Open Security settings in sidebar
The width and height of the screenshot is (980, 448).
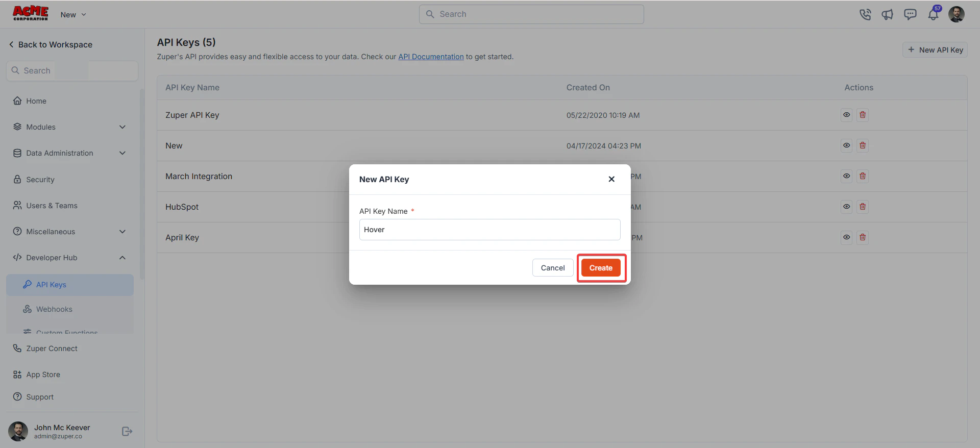point(34,180)
